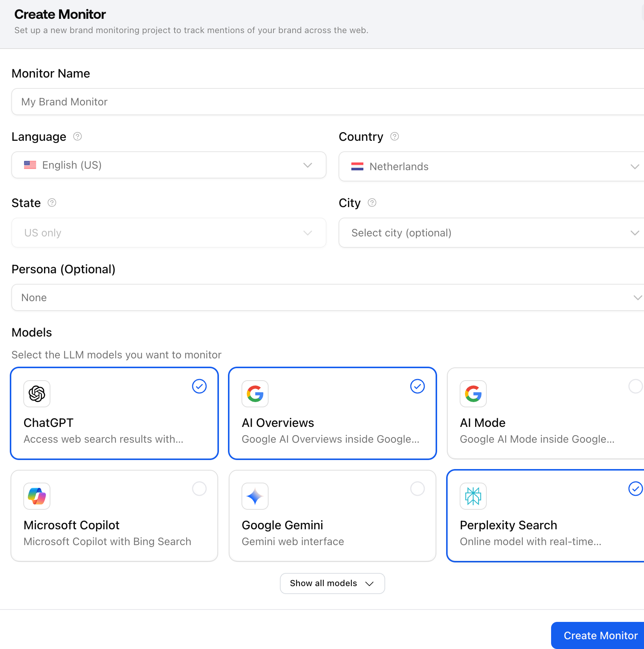This screenshot has width=644, height=649.
Task: Click the Monitor Name input field
Action: 327,102
